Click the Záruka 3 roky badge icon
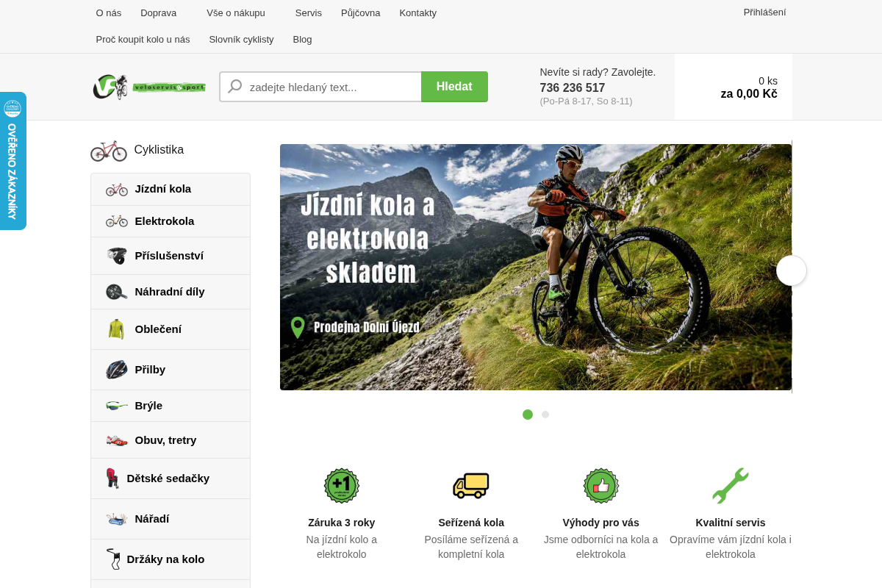882x588 pixels. [342, 486]
